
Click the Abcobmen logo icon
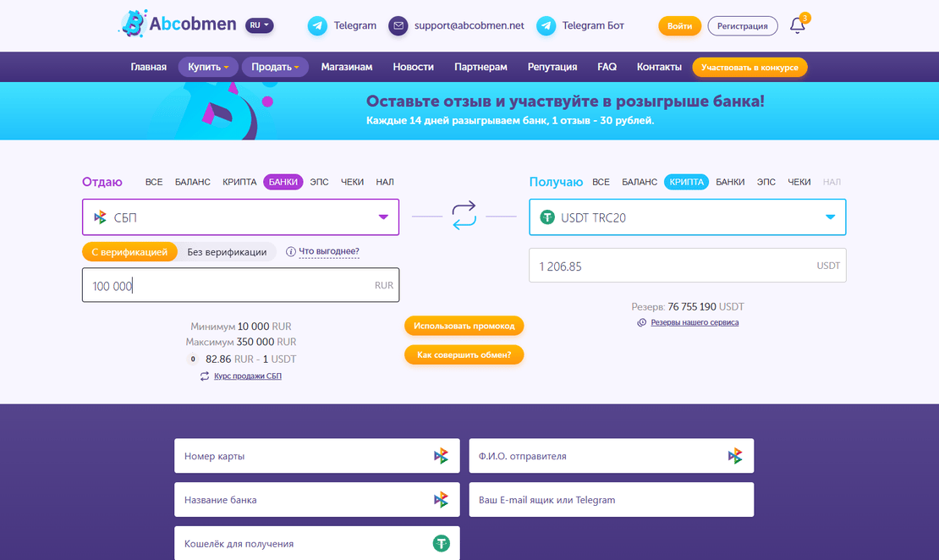[x=132, y=25]
